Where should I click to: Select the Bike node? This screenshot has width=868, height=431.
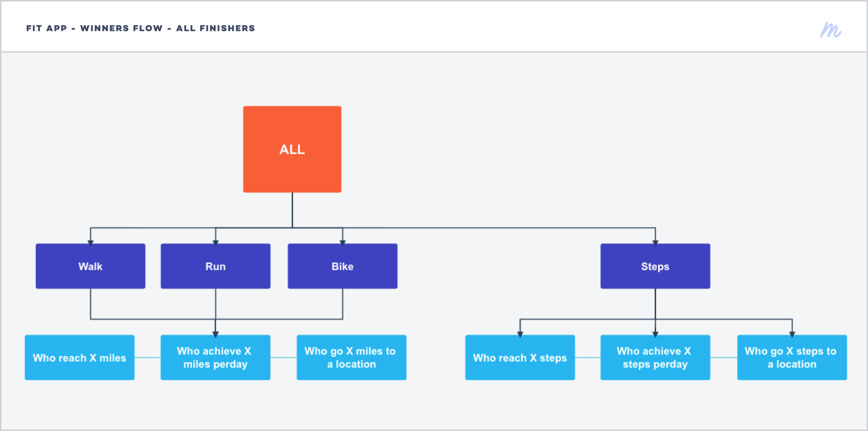click(x=343, y=266)
